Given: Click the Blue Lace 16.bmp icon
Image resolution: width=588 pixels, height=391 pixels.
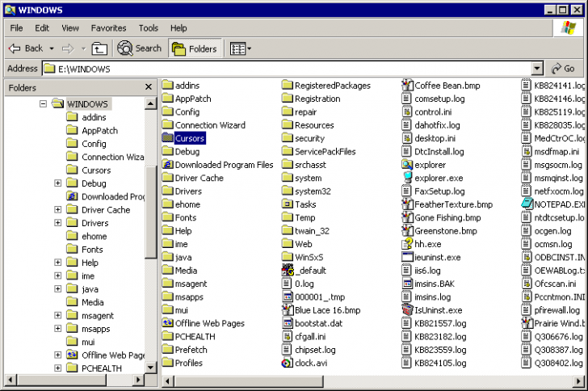Looking at the screenshot, I should click(x=288, y=310).
